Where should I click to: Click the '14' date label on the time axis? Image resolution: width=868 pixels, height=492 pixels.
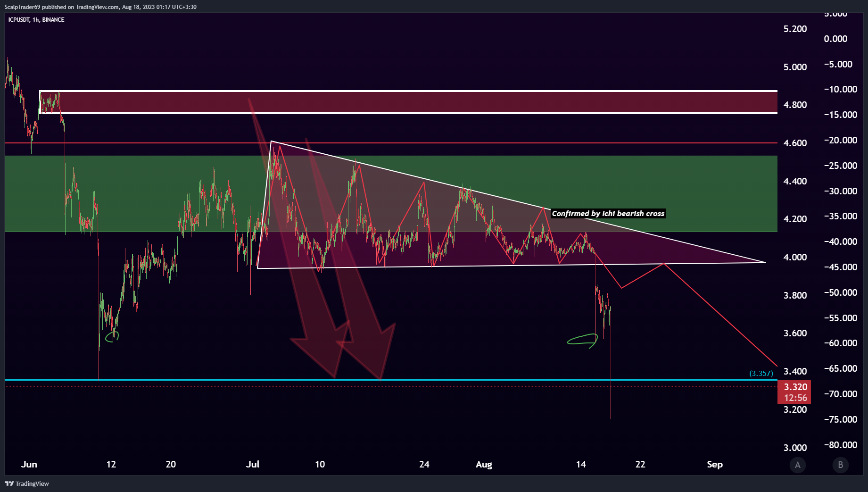pyautogui.click(x=581, y=464)
